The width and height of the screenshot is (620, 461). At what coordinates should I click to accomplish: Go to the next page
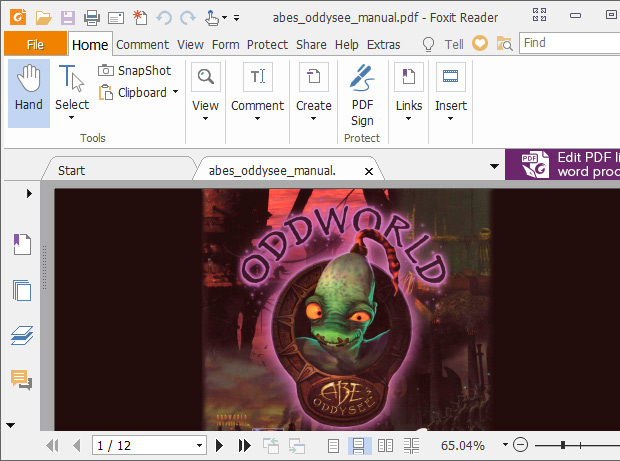[220, 445]
